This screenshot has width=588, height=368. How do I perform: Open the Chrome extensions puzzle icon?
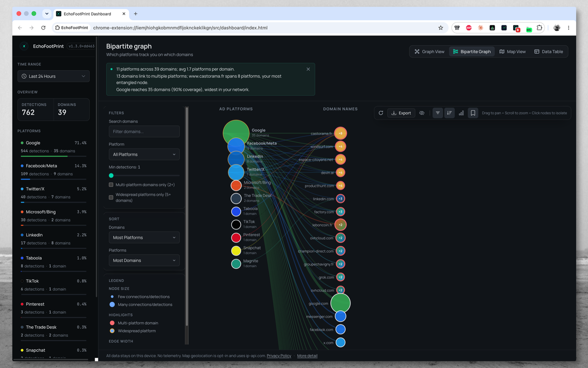tap(539, 28)
